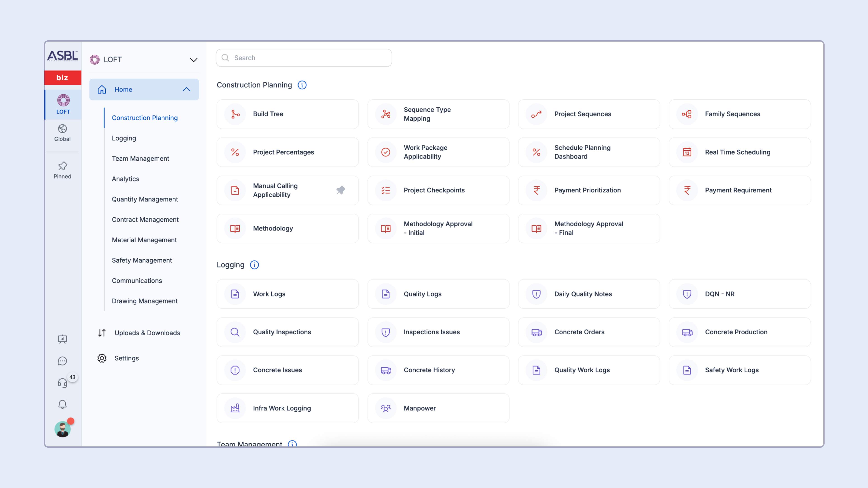Expand the Team Management info icon
Screen dimensions: 868x488
[x=292, y=444]
